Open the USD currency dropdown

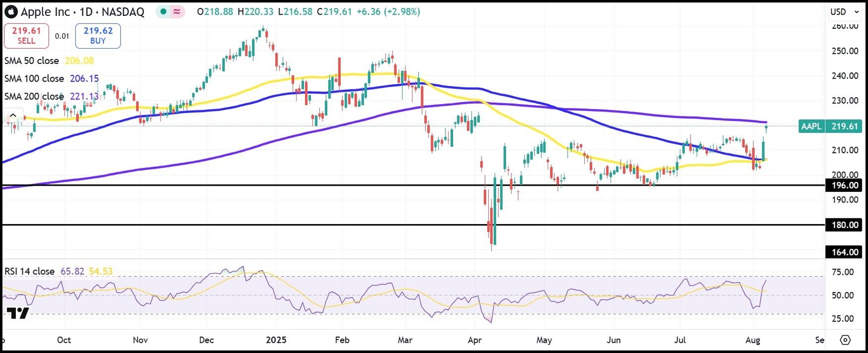(x=844, y=11)
